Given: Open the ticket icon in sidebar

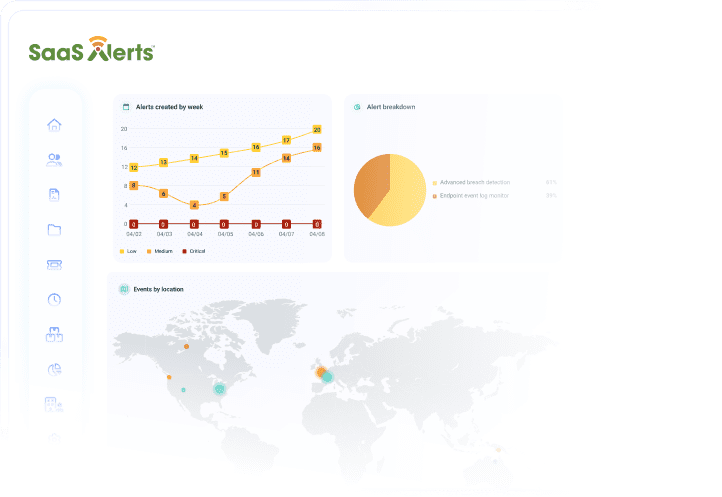Looking at the screenshot, I should 54,264.
